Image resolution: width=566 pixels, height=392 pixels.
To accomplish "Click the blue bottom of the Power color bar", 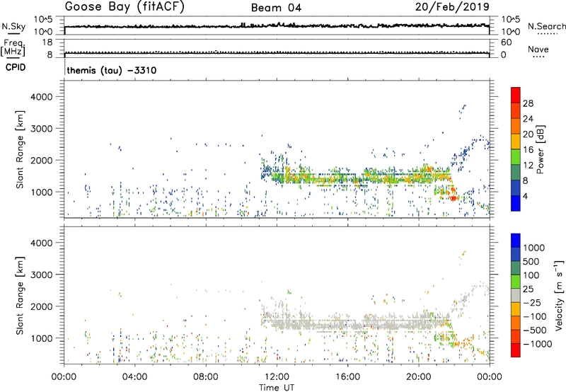I will point(516,203).
